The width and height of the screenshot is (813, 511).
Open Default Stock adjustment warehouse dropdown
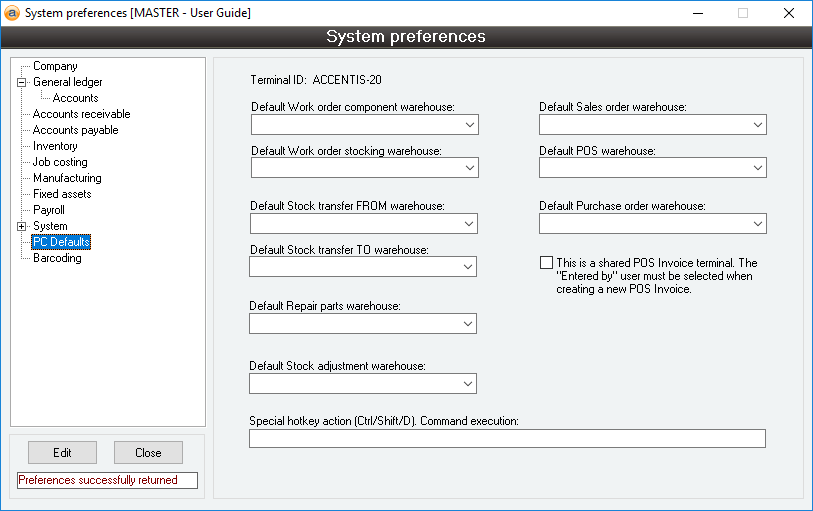click(x=468, y=384)
